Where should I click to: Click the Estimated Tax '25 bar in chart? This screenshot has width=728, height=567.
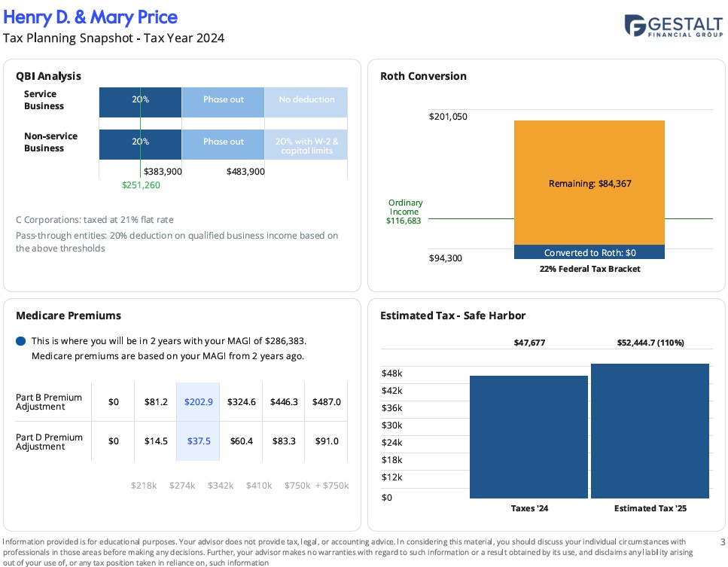pos(650,431)
